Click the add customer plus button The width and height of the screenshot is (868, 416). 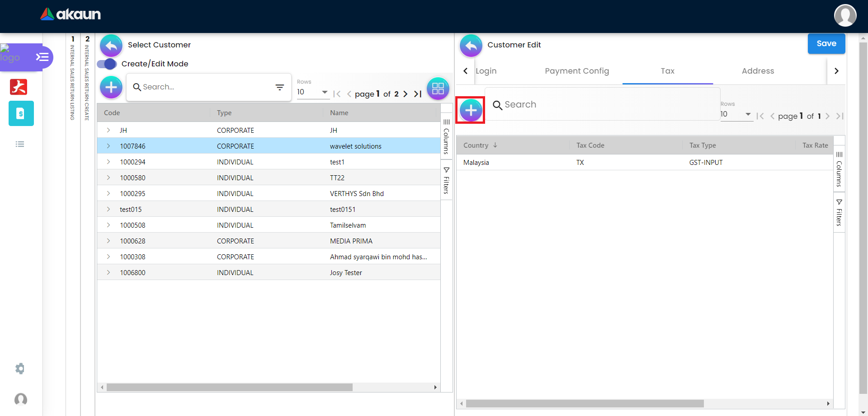(111, 87)
